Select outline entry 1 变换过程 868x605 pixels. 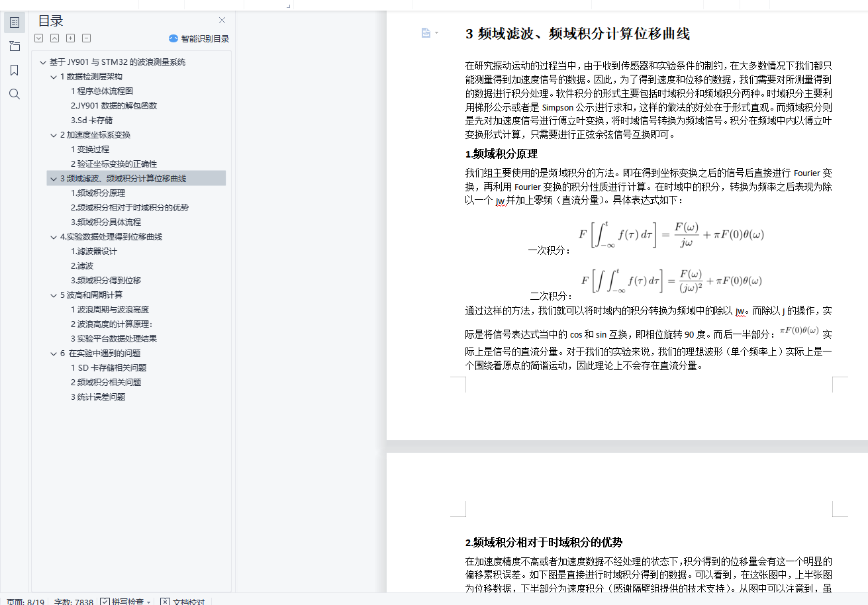[90, 150]
